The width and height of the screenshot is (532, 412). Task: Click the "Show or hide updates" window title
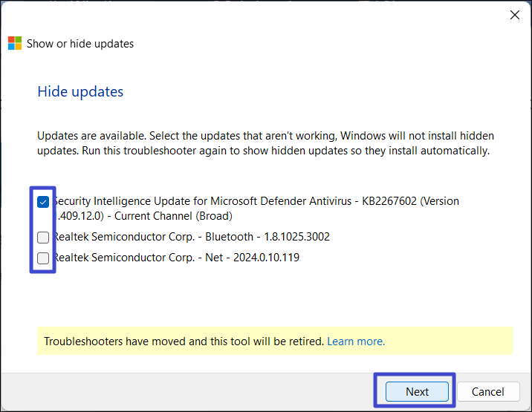80,44
